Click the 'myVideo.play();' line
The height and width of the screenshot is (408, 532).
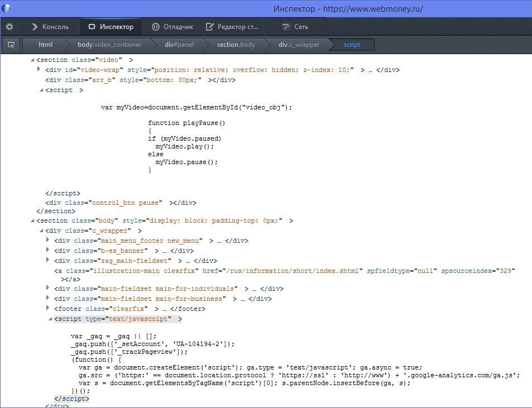pyautogui.click(x=185, y=147)
